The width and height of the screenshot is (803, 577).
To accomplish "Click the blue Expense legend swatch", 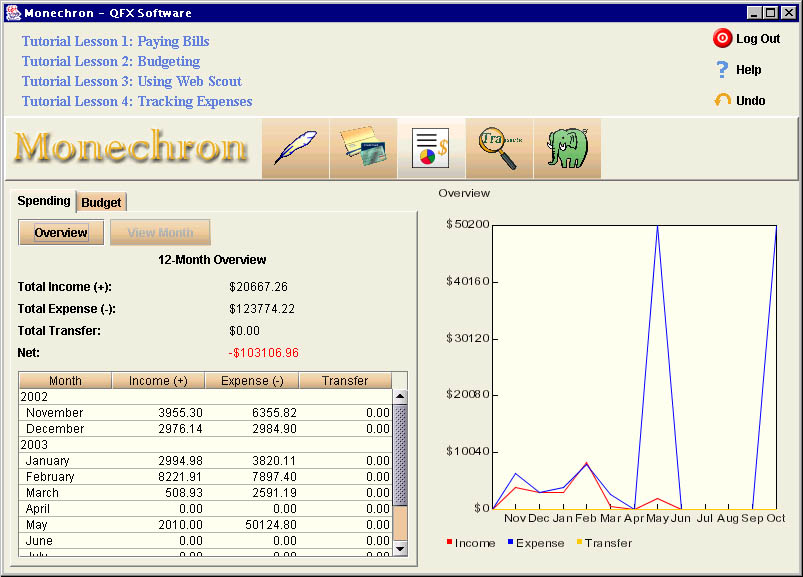I will (511, 543).
